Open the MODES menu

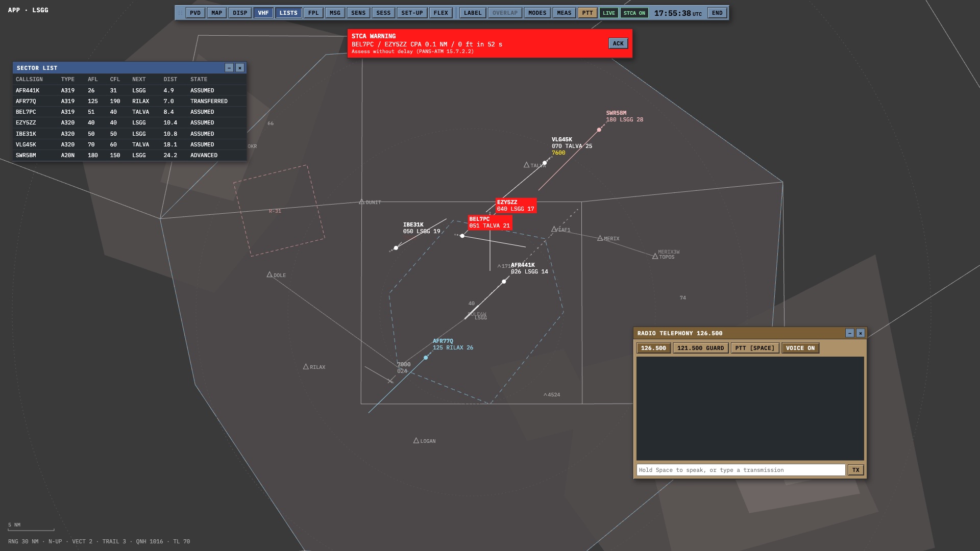[537, 13]
